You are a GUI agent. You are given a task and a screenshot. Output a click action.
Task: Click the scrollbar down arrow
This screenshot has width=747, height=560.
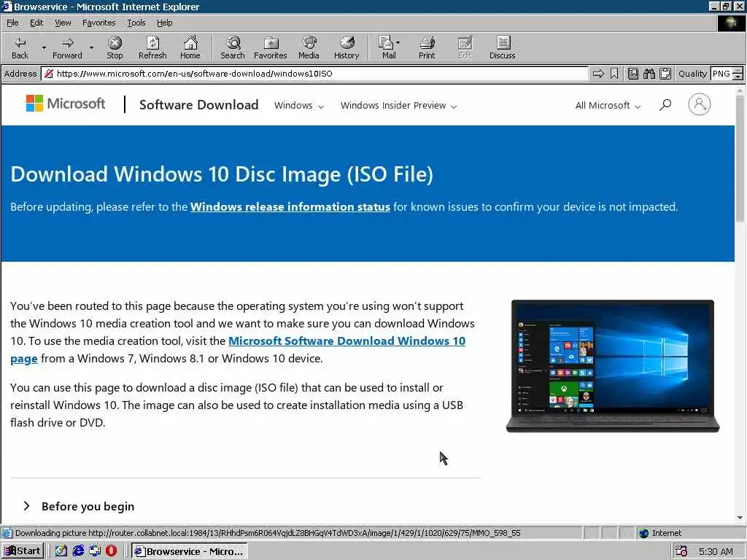(740, 518)
